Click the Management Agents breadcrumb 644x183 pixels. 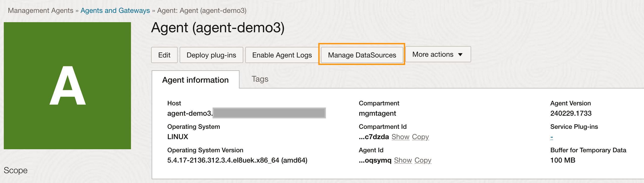41,11
